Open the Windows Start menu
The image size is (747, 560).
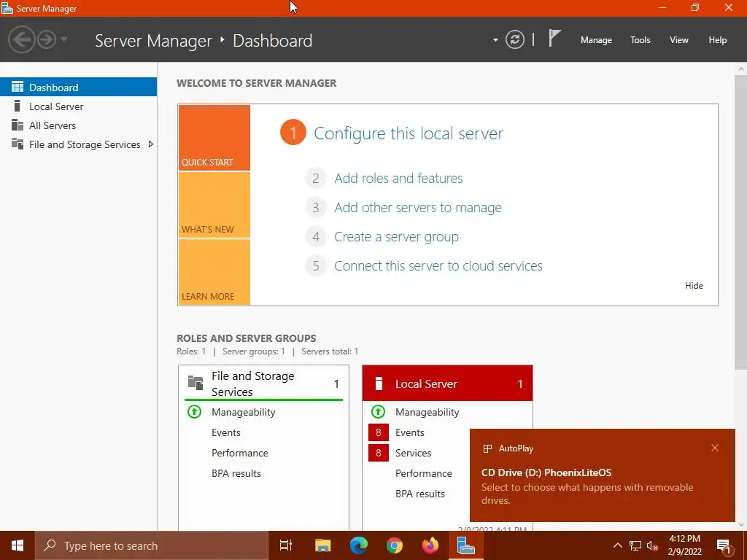[18, 545]
